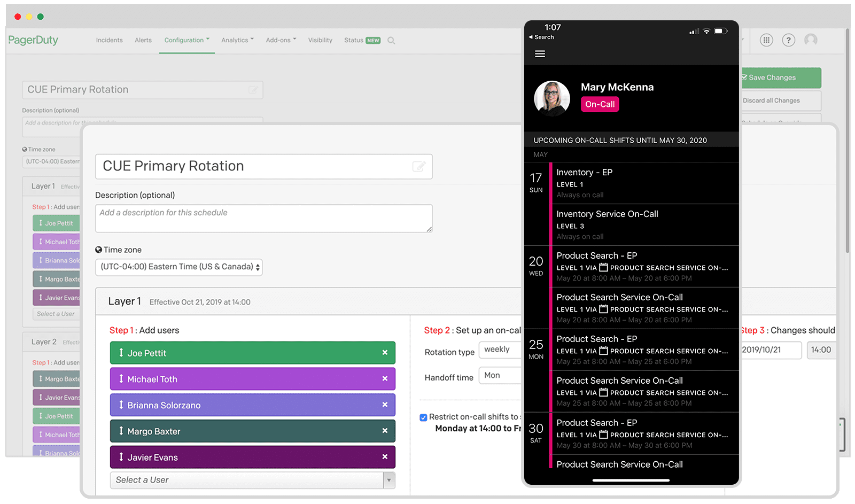
Task: Open the hamburger menu in the mobile app
Action: point(540,53)
